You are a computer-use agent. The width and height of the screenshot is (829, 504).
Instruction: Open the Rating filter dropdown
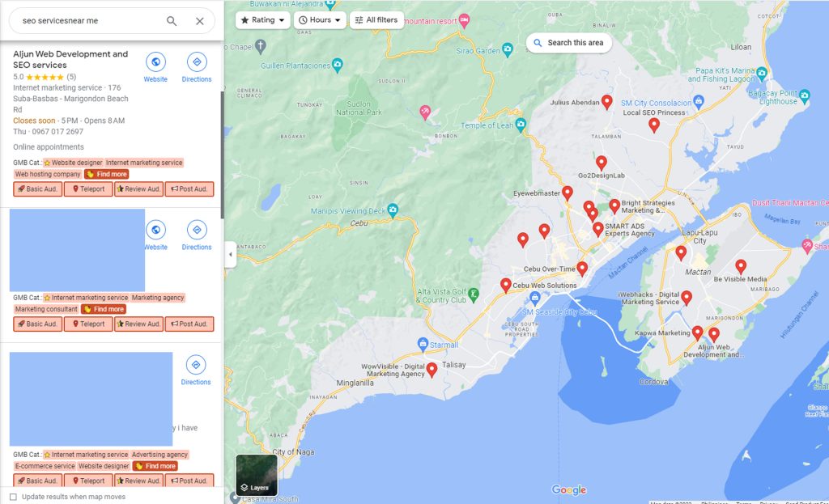click(x=263, y=20)
